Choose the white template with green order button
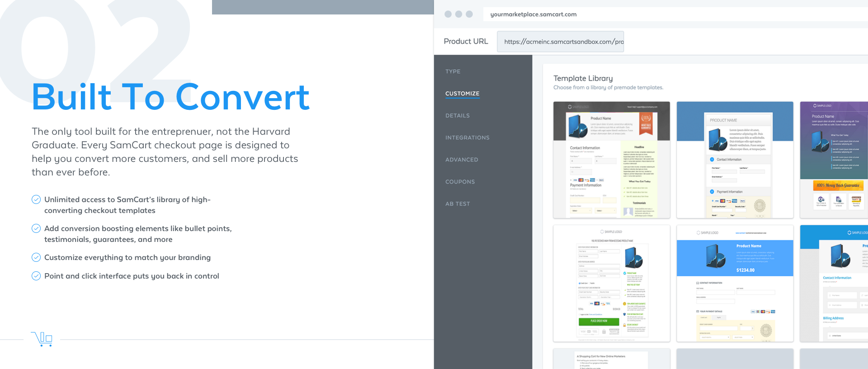 [612, 284]
